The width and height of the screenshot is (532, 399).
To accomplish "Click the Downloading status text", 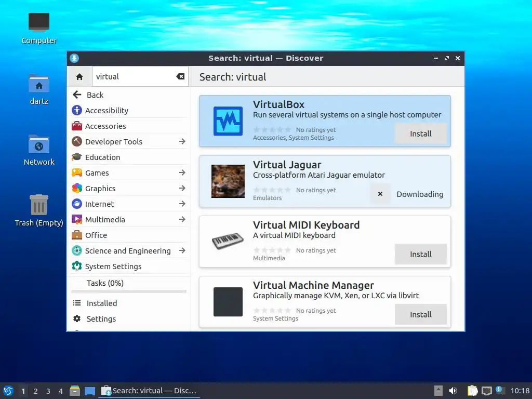I will click(x=420, y=194).
